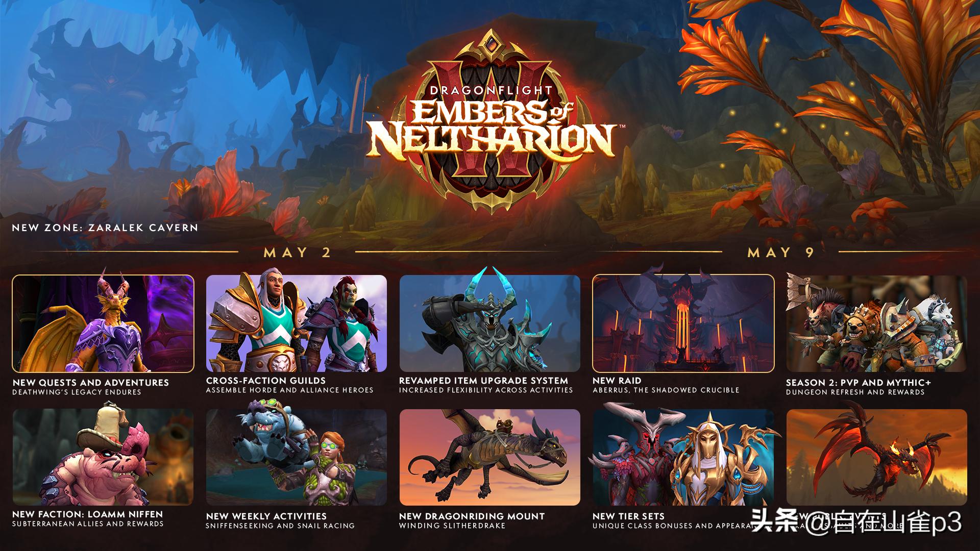Click the New Faction: Loamm Niffen title
This screenshot has height=551, width=980.
tap(88, 514)
